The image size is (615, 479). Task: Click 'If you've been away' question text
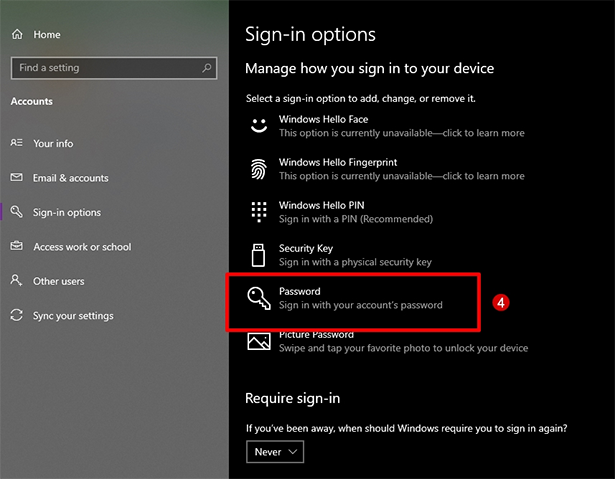[x=407, y=428]
